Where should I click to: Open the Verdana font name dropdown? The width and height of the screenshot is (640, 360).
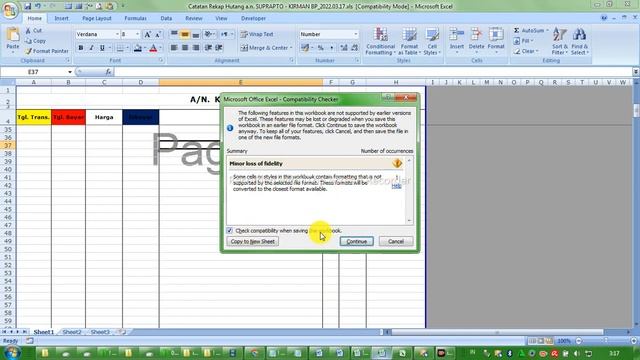pos(117,34)
